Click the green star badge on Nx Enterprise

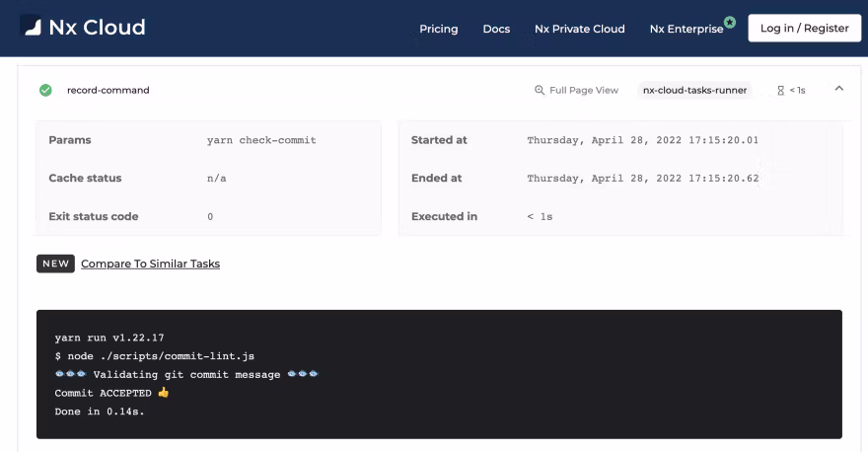(730, 21)
